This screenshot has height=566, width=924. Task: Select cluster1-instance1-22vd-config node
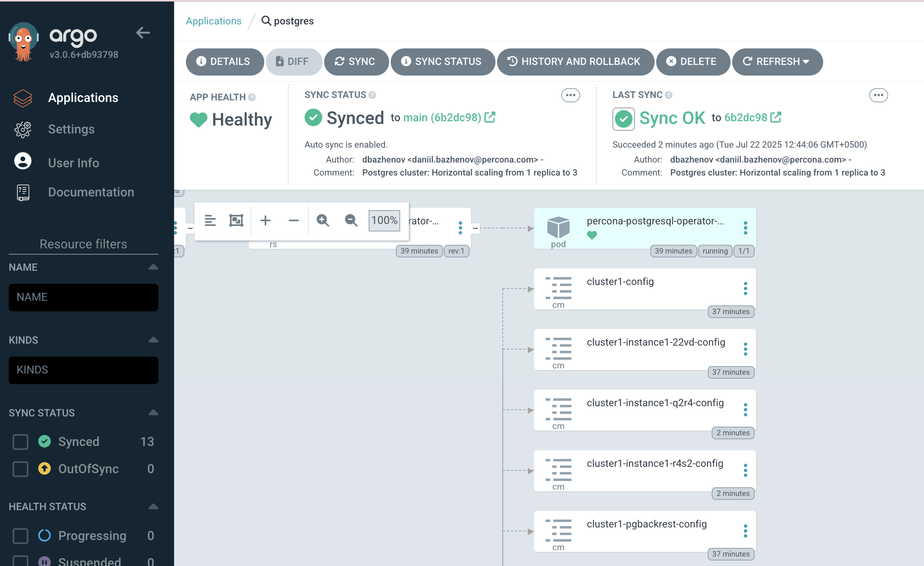coord(645,350)
